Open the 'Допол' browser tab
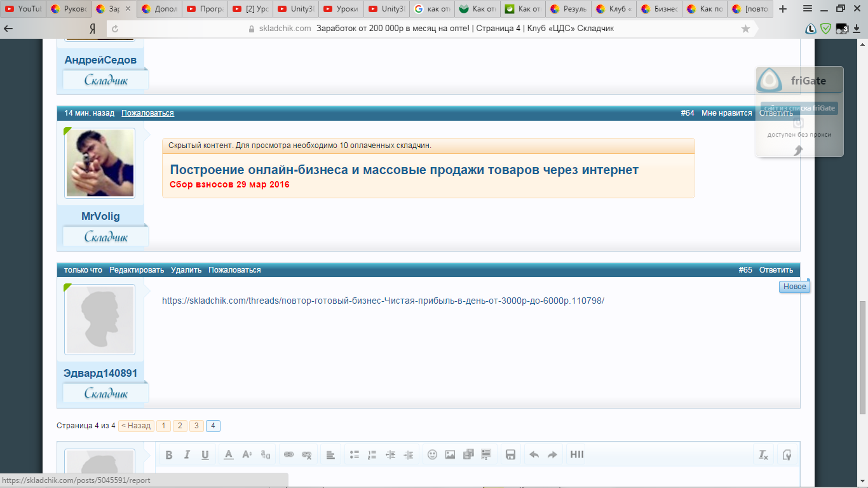This screenshot has height=488, width=868. tap(159, 9)
